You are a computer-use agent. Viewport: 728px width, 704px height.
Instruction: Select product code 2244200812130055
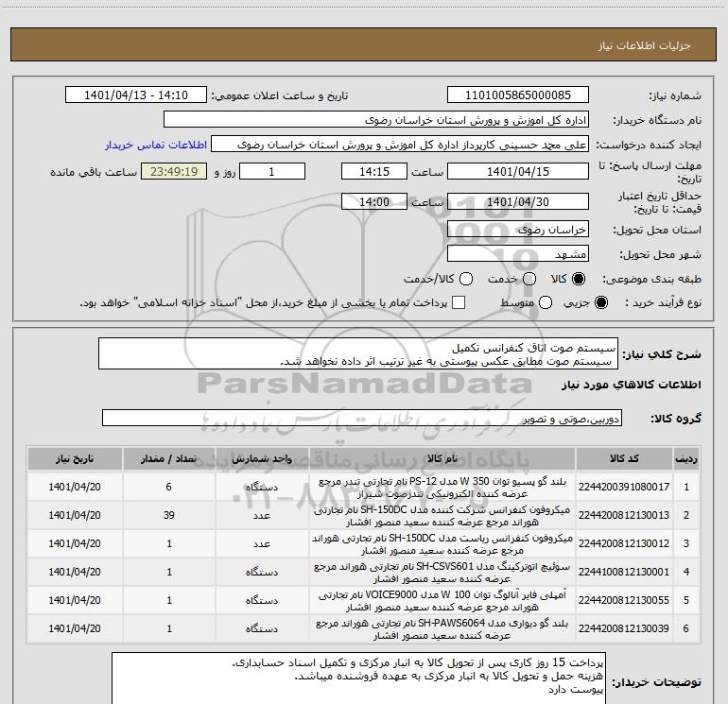point(624,600)
